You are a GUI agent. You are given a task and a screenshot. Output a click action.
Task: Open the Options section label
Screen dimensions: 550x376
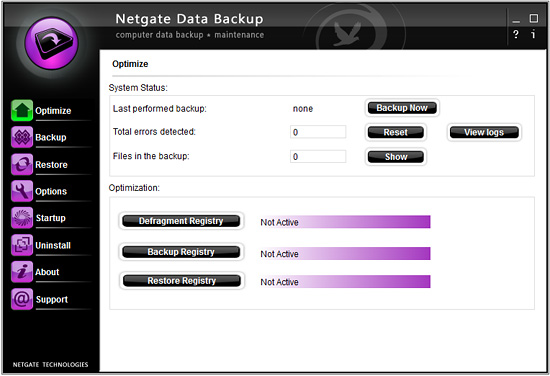[51, 192]
